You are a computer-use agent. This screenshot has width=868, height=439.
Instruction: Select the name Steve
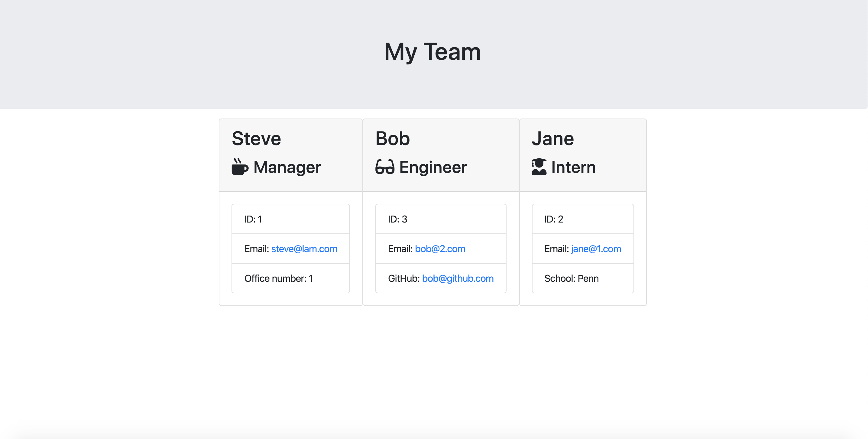click(x=256, y=138)
